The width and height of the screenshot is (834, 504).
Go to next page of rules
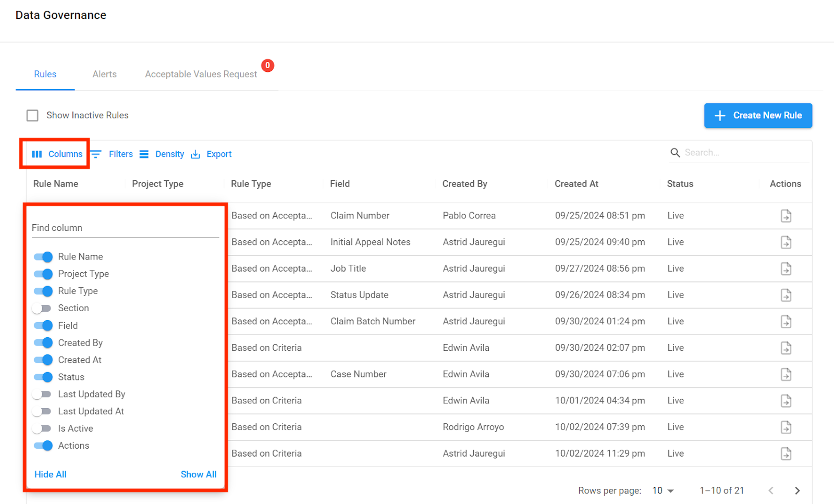point(797,490)
